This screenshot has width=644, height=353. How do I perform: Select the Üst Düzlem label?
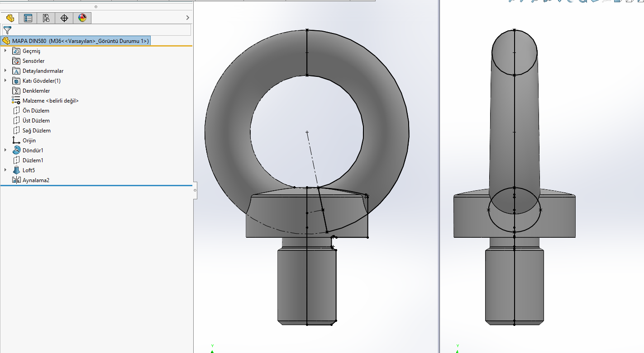pyautogui.click(x=36, y=121)
